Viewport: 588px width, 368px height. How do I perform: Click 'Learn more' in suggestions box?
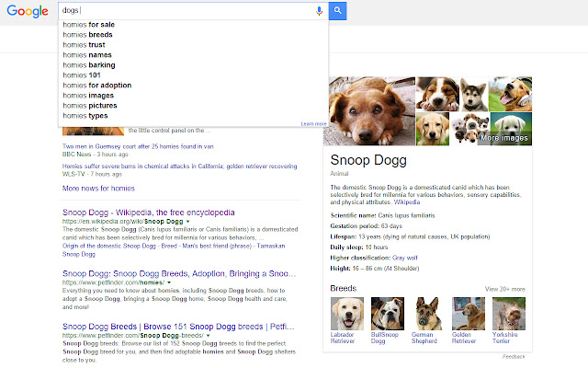[x=313, y=123]
